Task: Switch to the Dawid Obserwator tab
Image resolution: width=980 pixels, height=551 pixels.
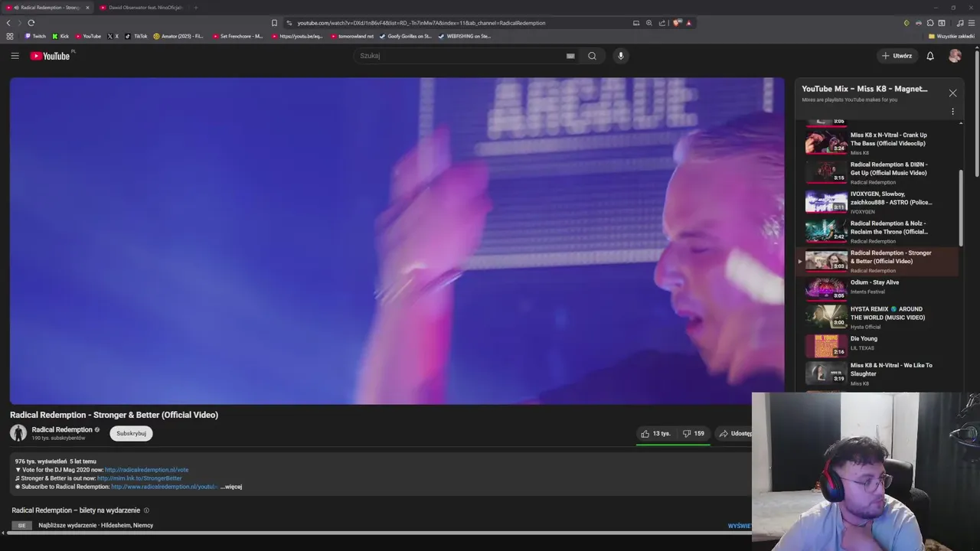Action: (142, 8)
